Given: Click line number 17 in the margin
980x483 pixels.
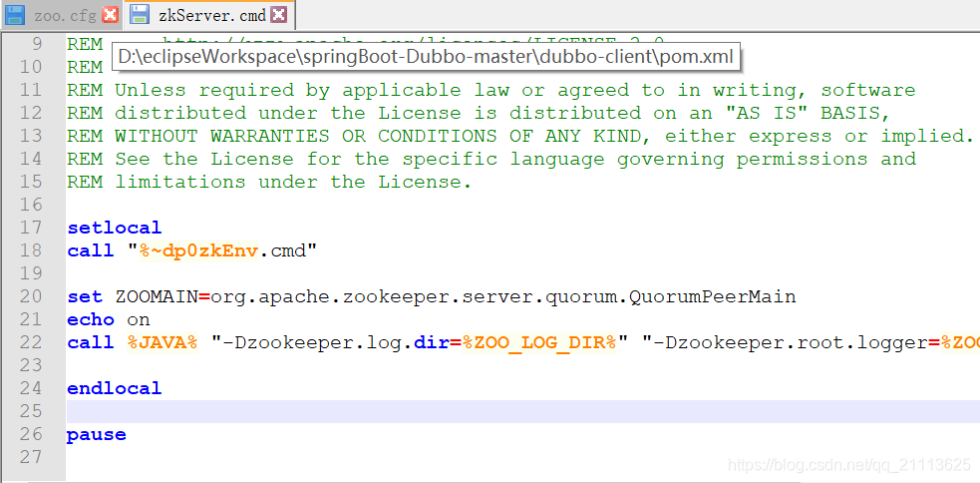Looking at the screenshot, I should point(31,228).
